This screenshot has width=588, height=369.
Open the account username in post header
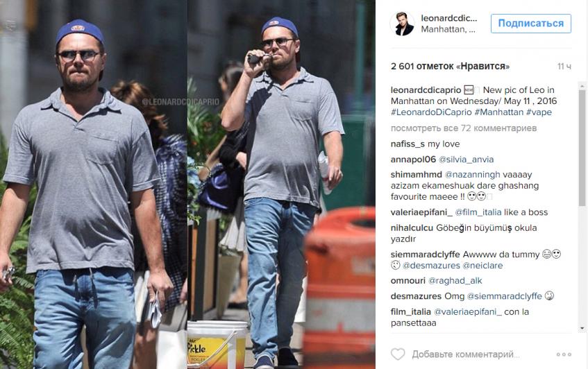click(449, 18)
